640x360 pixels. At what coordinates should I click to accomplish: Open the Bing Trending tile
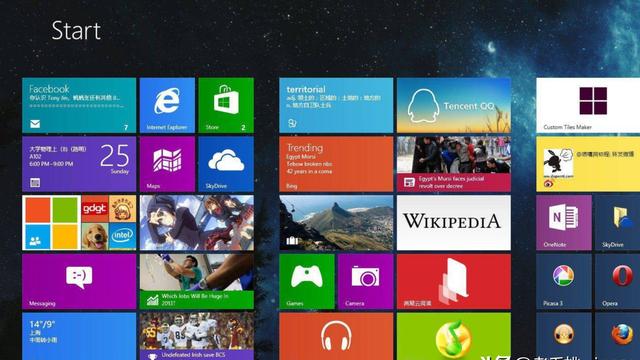(x=336, y=164)
